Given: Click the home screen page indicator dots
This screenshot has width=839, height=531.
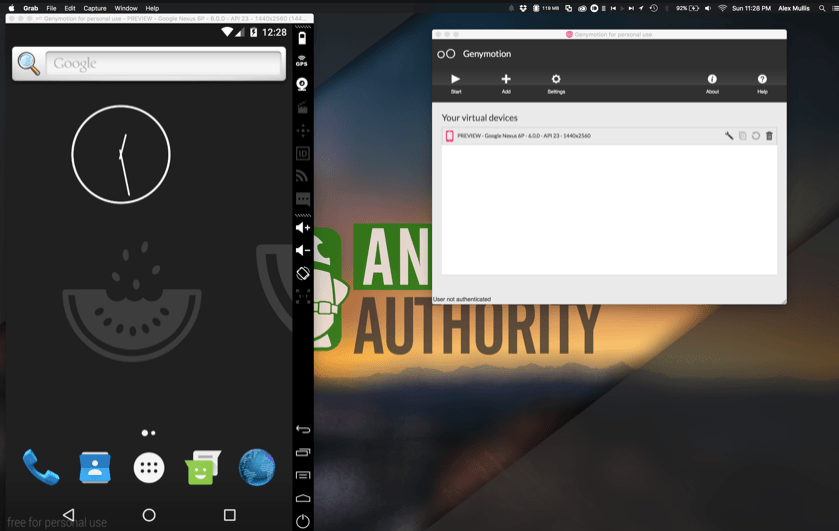Looking at the screenshot, I should 148,433.
